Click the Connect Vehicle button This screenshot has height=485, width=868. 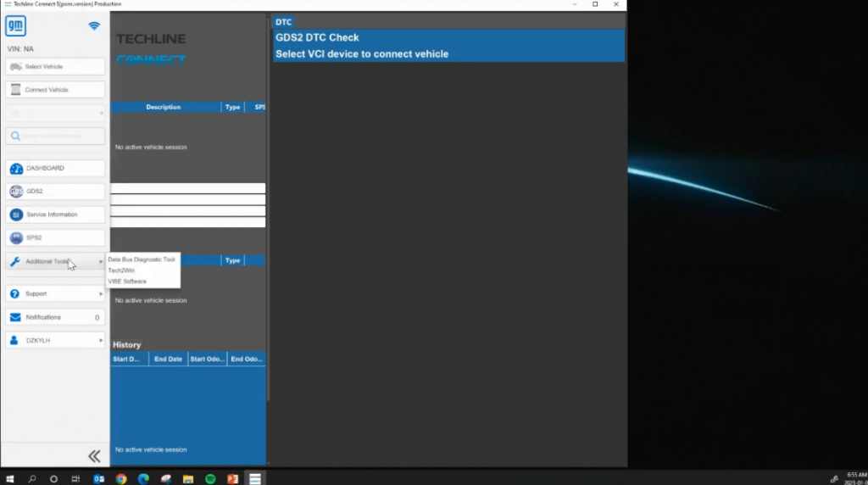click(55, 90)
